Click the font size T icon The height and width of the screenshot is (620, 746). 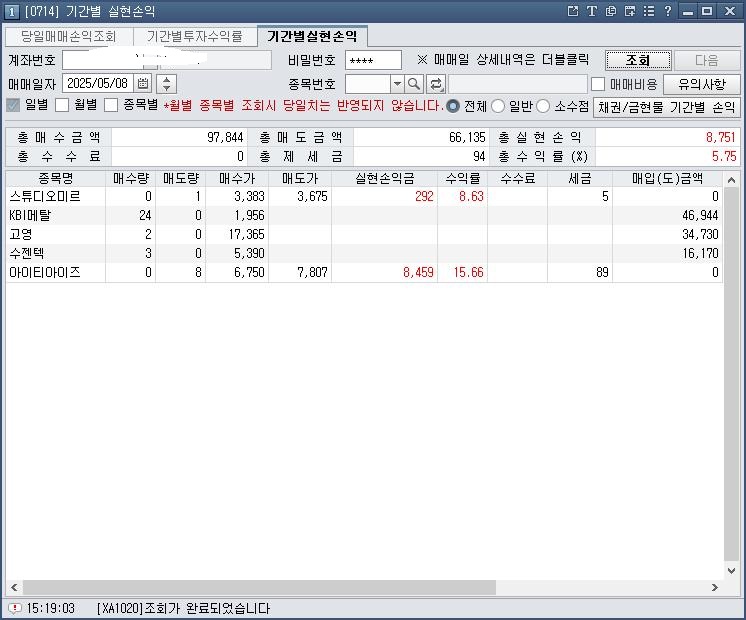592,11
